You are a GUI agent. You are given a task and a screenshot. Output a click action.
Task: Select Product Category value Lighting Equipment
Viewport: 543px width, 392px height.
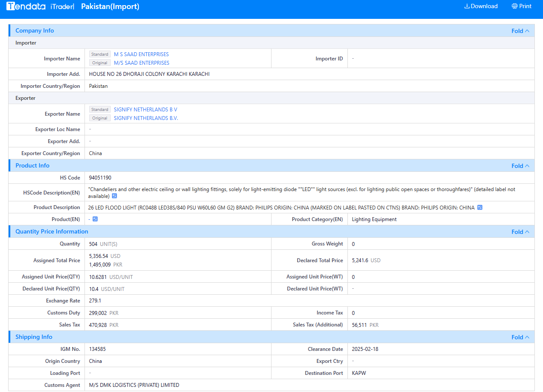(374, 219)
